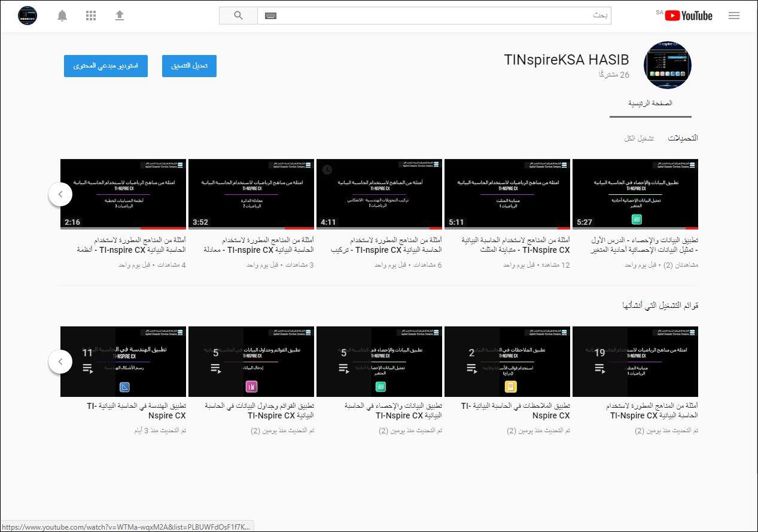Advance the playlists carousel with its arrow

60,362
